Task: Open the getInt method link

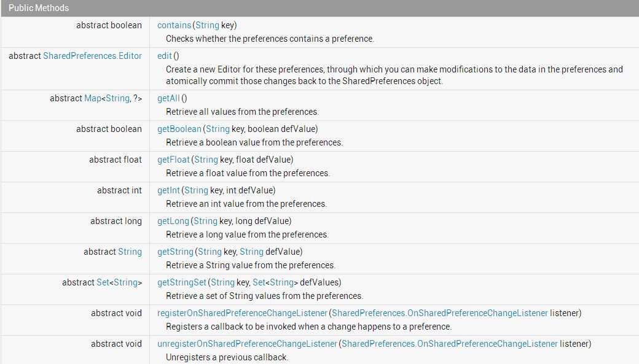Action: [x=168, y=190]
